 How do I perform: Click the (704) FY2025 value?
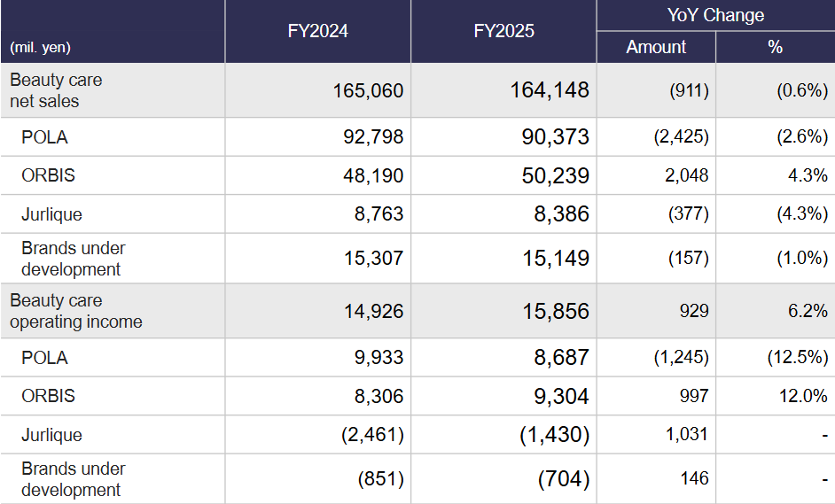click(563, 479)
